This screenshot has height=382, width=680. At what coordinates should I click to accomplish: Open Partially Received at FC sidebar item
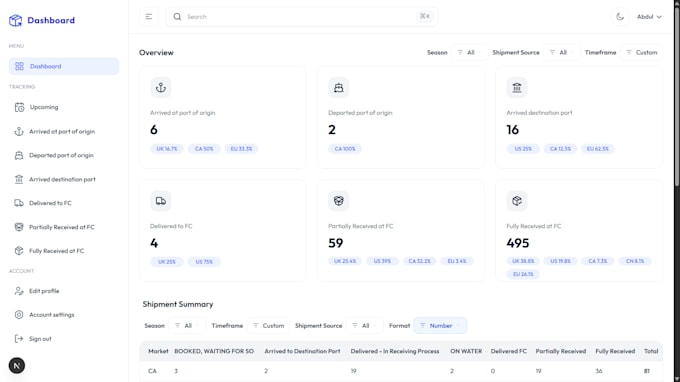pos(62,227)
